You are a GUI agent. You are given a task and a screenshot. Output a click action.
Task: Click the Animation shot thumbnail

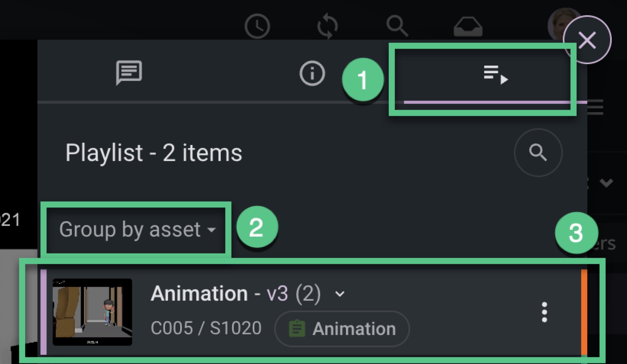point(92,312)
